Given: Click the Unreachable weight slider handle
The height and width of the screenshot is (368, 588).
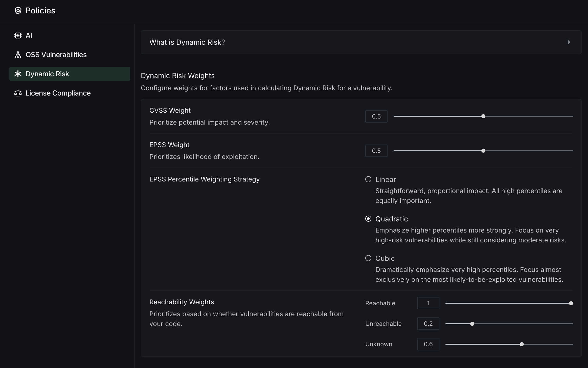Looking at the screenshot, I should point(472,324).
